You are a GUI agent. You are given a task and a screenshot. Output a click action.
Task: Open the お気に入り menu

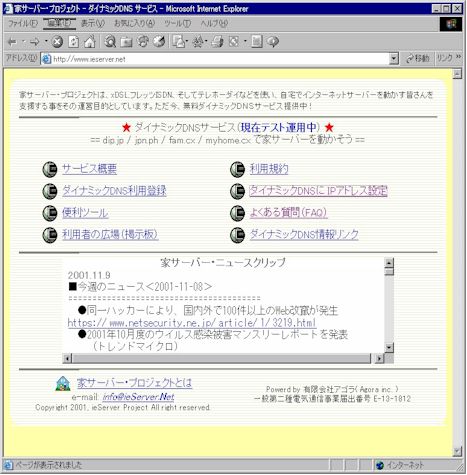point(134,23)
